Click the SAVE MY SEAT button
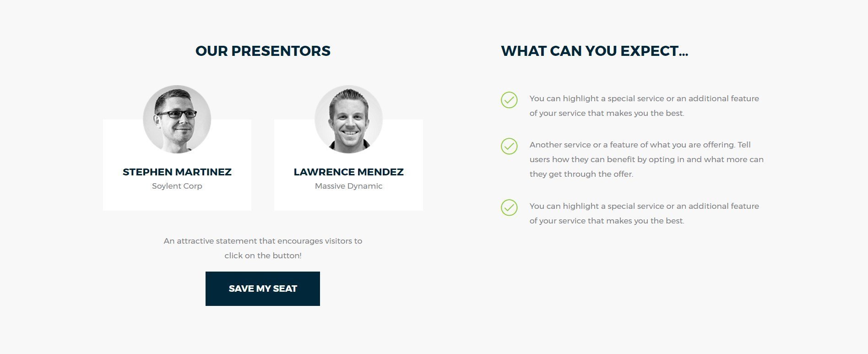Viewport: 868px width, 354px height. (263, 288)
